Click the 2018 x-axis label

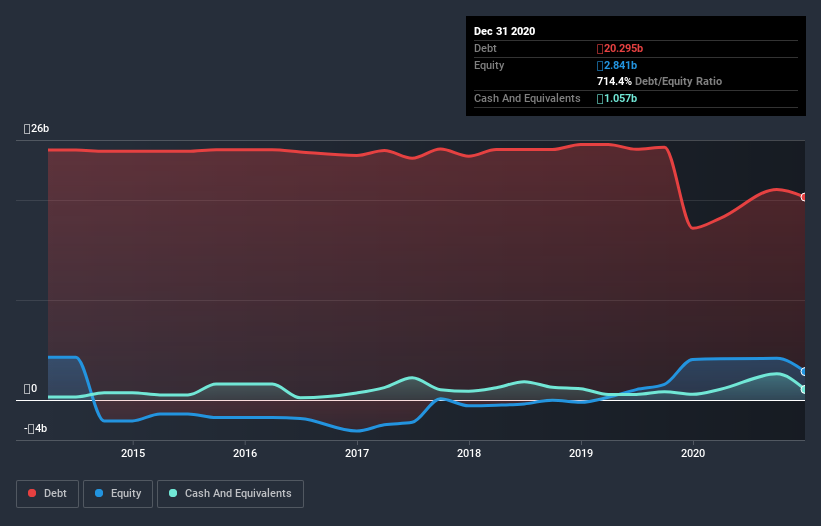coord(469,453)
